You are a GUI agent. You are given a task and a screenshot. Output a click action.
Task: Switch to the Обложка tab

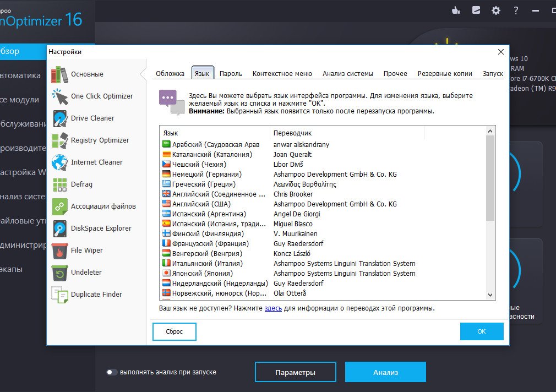[170, 73]
